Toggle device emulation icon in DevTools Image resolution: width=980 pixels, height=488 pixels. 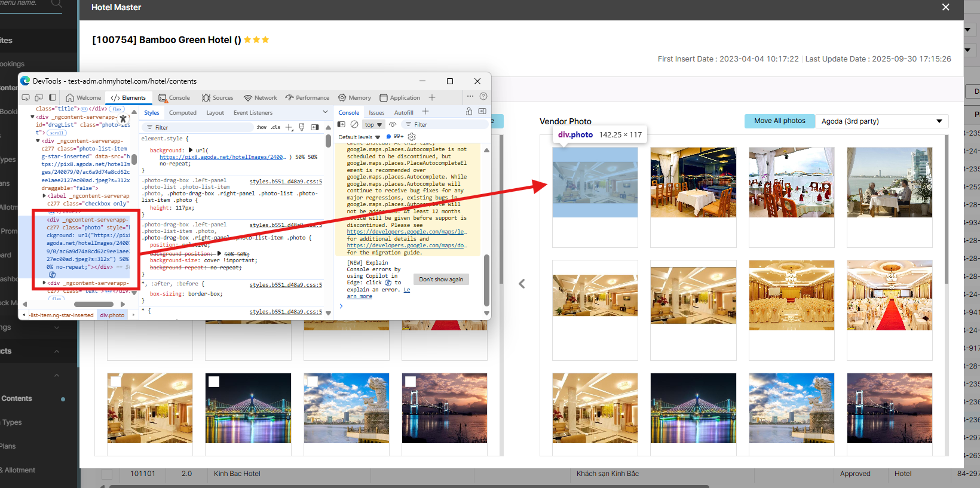click(39, 97)
